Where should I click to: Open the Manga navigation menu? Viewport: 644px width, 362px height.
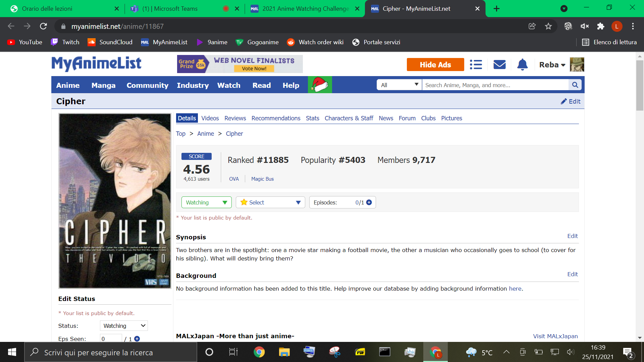(x=103, y=85)
